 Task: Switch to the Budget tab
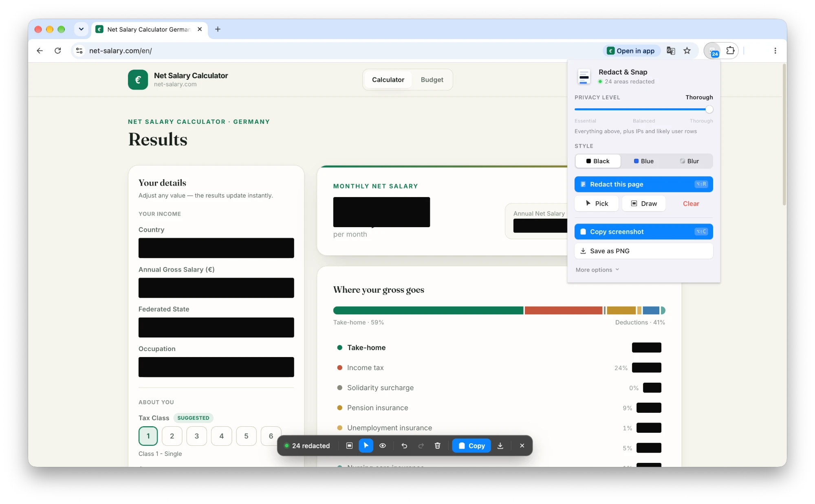coord(432,80)
